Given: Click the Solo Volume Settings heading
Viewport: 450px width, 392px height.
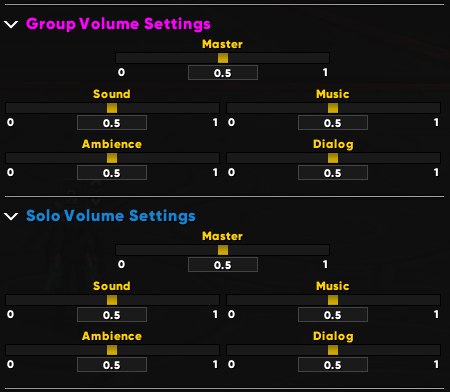Looking at the screenshot, I should pos(111,216).
